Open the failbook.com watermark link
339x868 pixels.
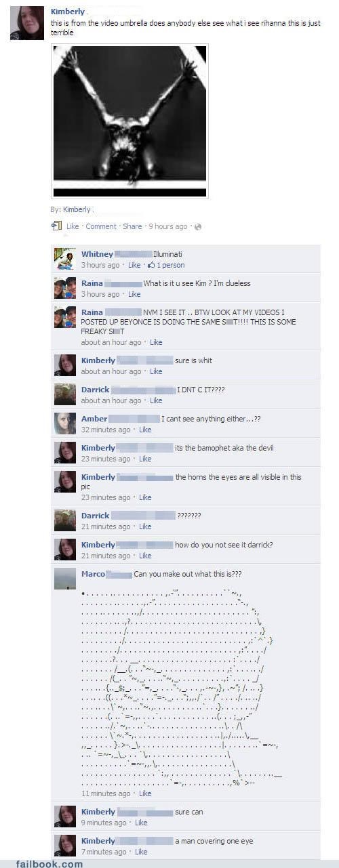[x=49, y=863]
